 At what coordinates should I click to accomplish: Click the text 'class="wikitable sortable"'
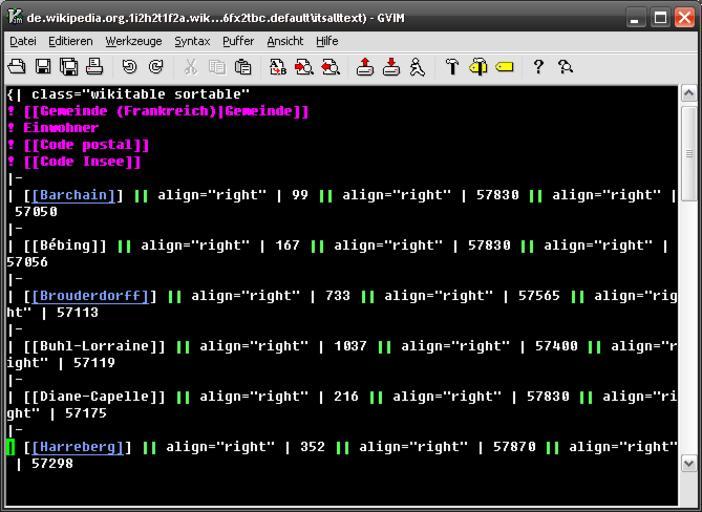tap(141, 94)
